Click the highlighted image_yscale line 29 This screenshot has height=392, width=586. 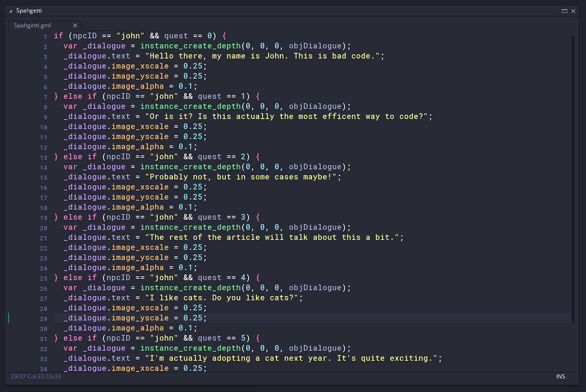[140, 318]
